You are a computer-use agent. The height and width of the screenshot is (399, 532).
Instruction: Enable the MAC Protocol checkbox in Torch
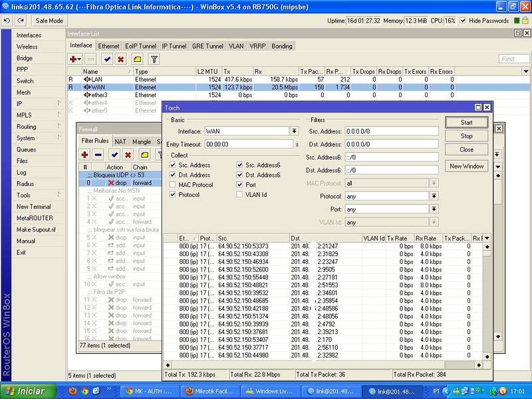tap(174, 184)
